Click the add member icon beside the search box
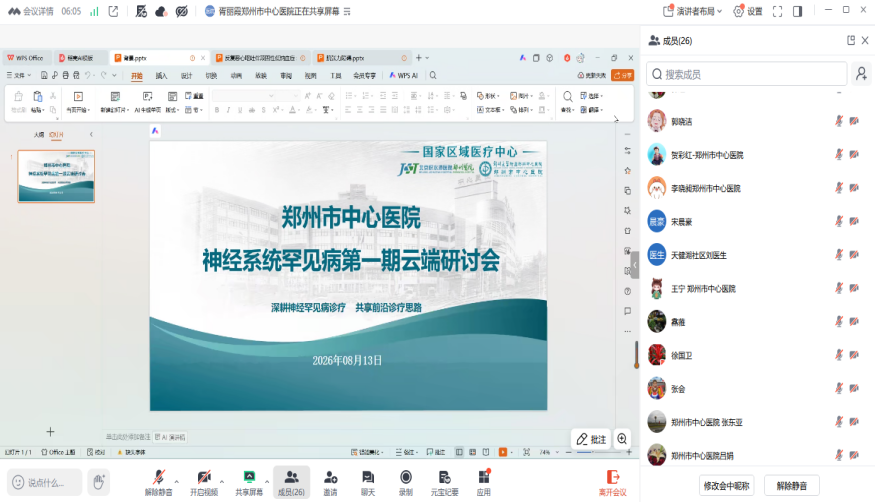 (861, 74)
